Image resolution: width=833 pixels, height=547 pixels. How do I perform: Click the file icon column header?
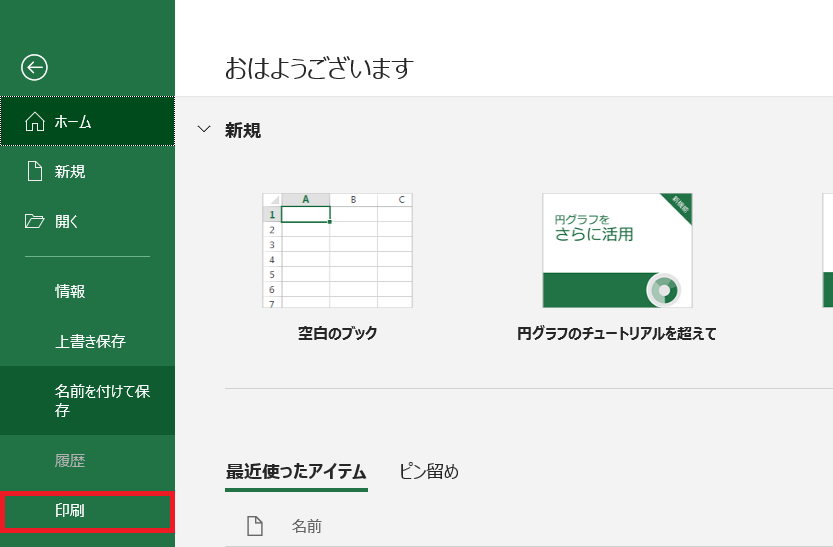[254, 526]
